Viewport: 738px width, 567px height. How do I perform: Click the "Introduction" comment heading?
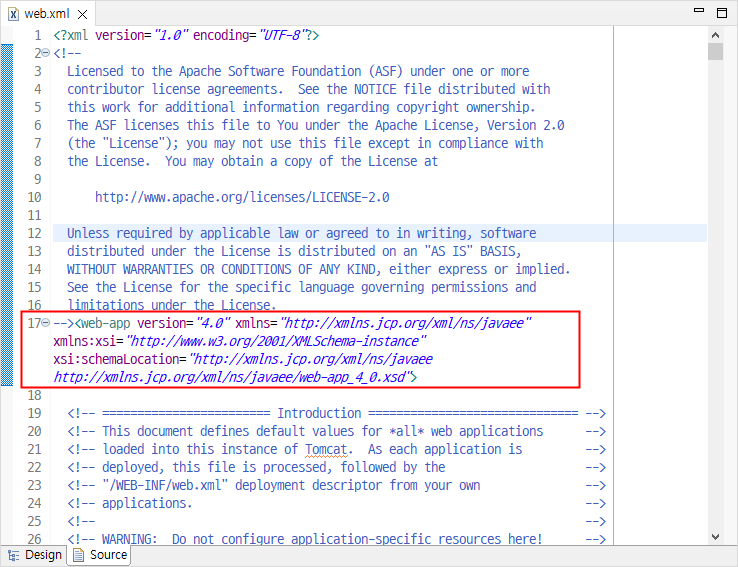319,413
